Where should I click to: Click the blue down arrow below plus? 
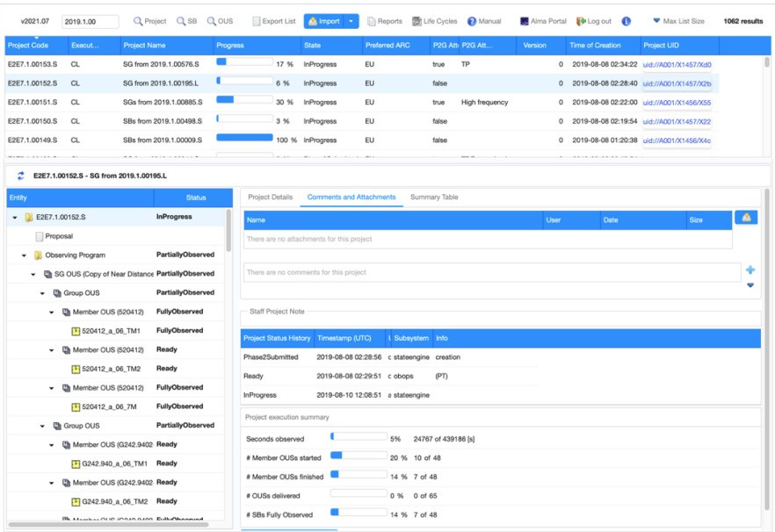pos(750,285)
